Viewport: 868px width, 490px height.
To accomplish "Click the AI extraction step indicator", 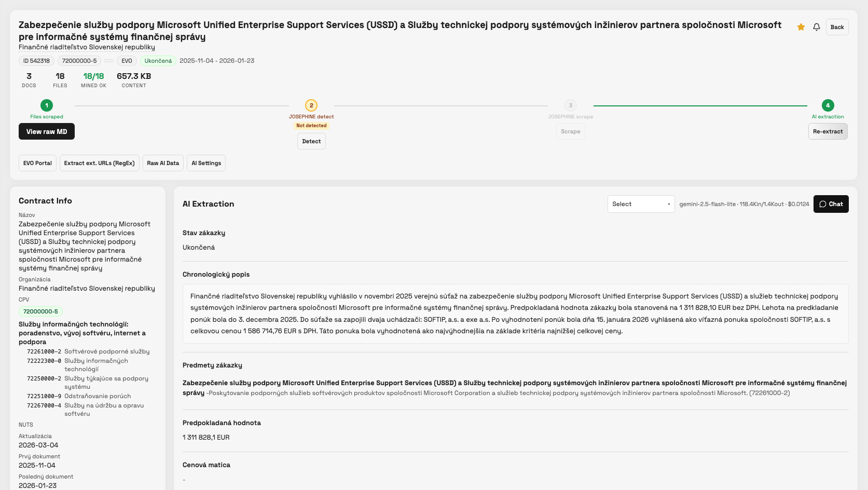I will [x=828, y=105].
